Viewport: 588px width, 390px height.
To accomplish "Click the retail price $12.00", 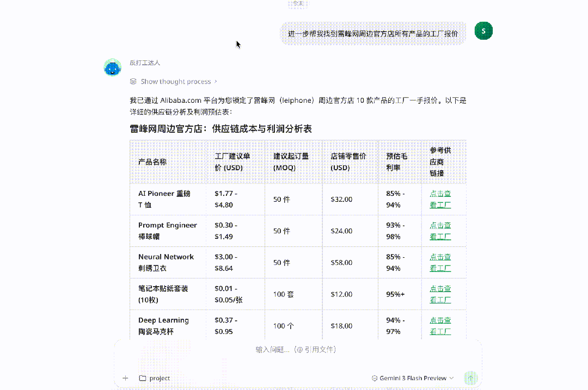I will pos(341,294).
